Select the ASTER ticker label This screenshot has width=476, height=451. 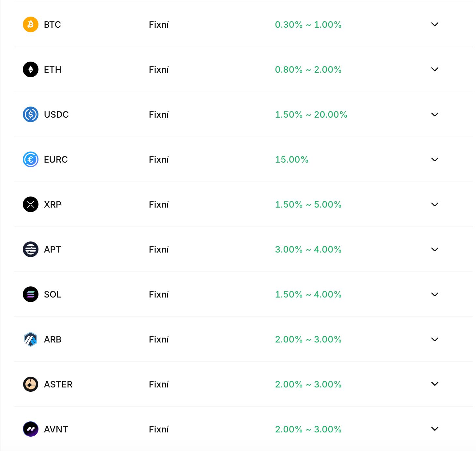[58, 384]
